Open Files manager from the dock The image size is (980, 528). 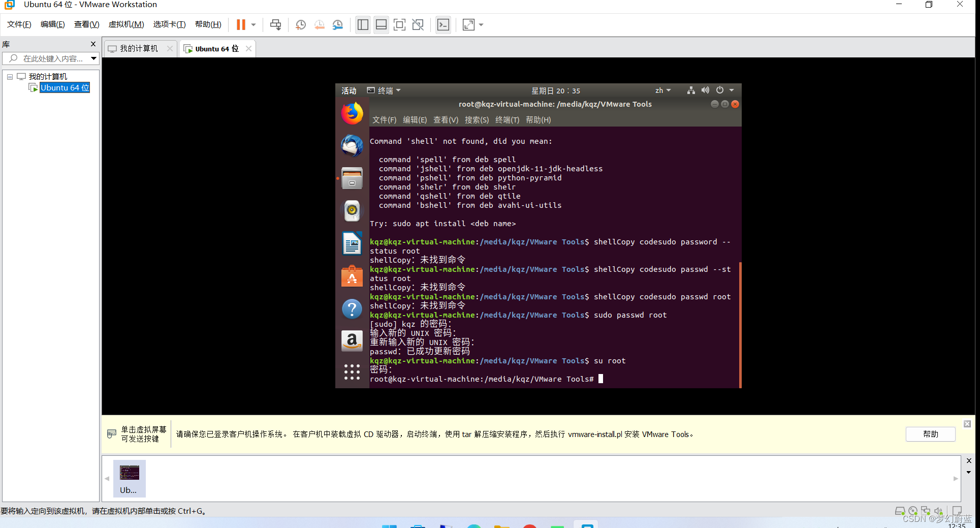pos(352,178)
